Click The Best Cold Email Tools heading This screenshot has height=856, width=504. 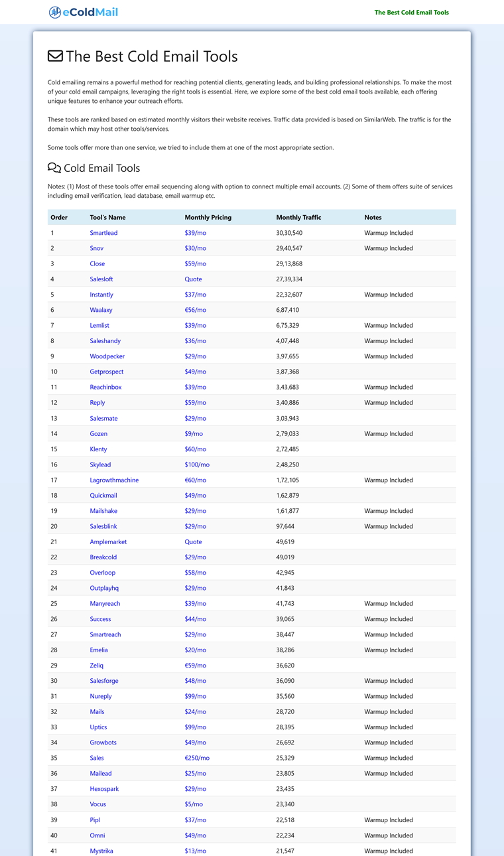[x=152, y=56]
